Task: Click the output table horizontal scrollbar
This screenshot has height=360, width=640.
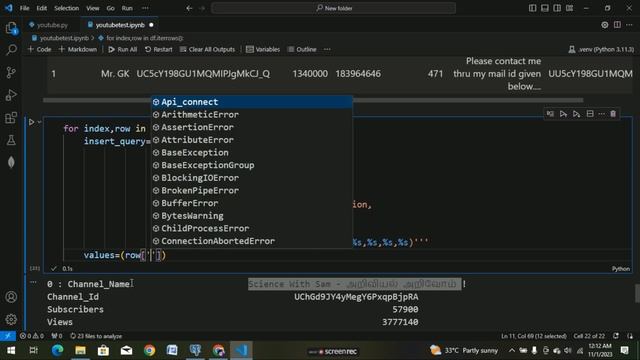Action: point(313,100)
